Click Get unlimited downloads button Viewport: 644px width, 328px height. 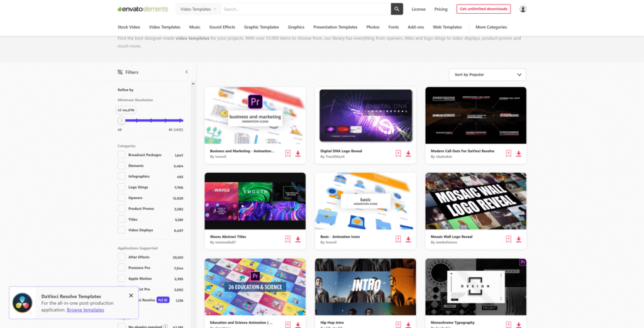[x=484, y=9]
